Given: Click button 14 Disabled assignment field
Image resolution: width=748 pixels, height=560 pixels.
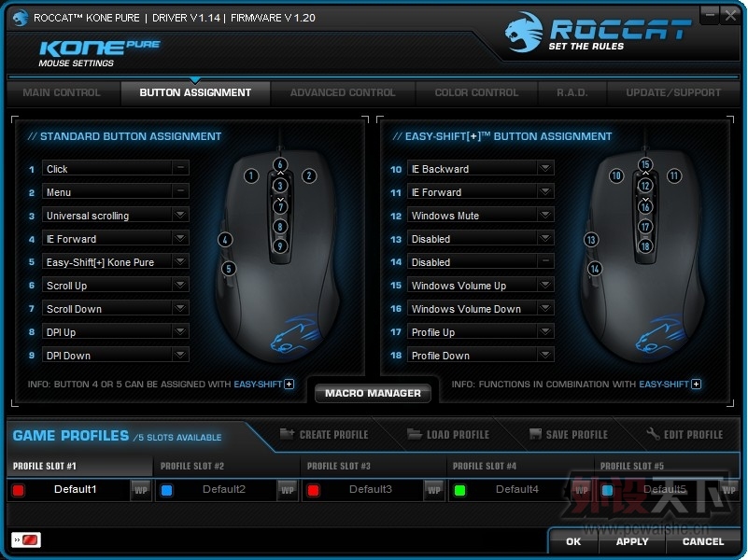Looking at the screenshot, I should pos(480,261).
